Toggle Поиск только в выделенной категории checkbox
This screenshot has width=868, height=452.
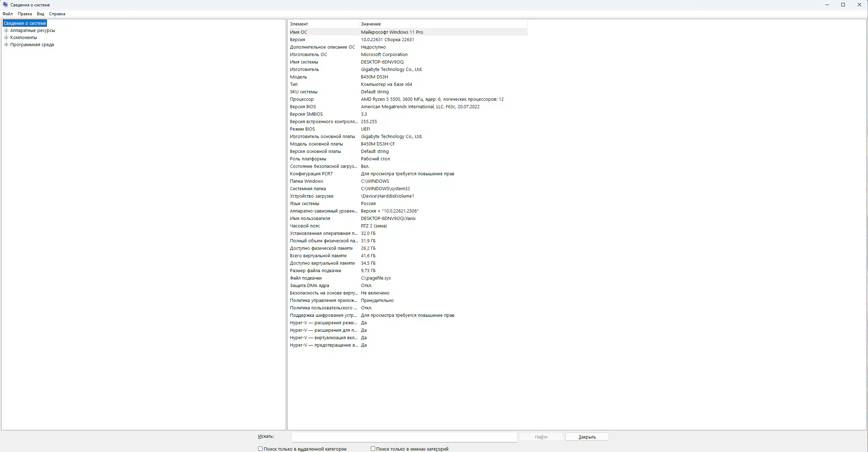260,449
